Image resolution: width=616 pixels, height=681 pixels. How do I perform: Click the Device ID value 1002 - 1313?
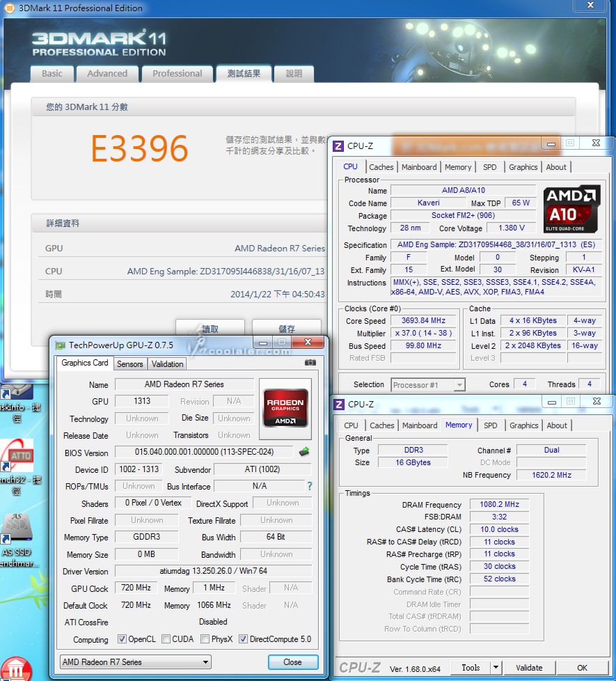(x=139, y=469)
